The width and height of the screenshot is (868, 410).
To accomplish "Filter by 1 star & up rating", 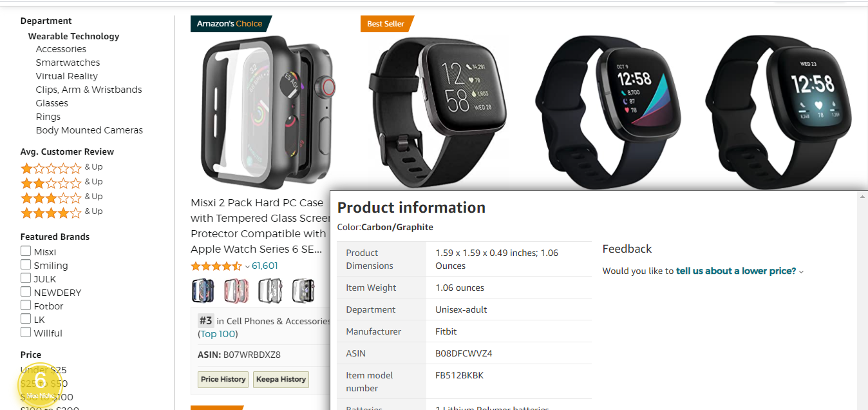I will [62, 168].
